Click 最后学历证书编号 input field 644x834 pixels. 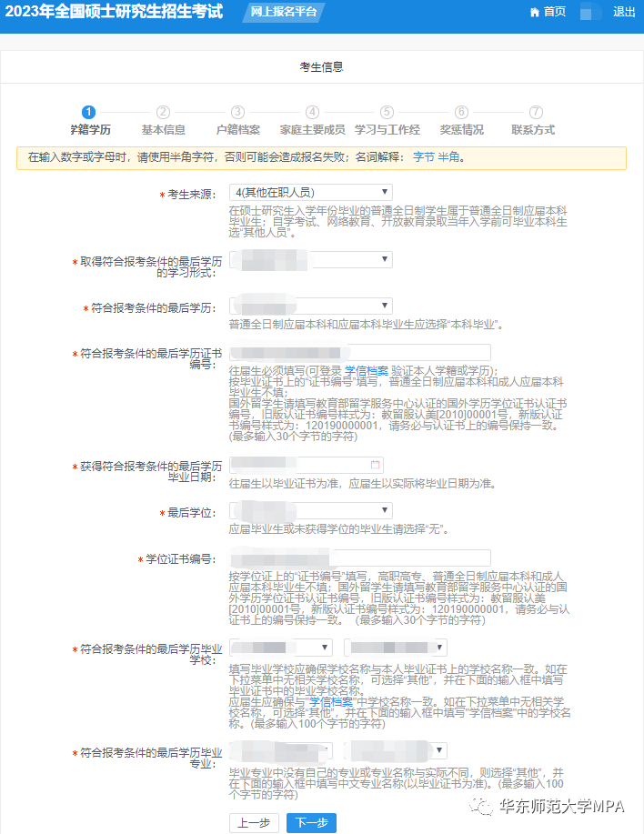(x=360, y=353)
